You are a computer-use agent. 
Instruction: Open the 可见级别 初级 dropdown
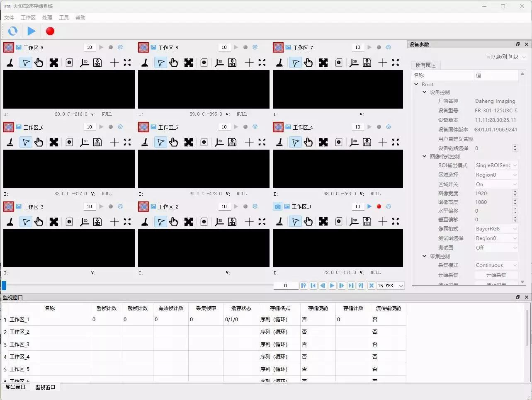click(517, 57)
